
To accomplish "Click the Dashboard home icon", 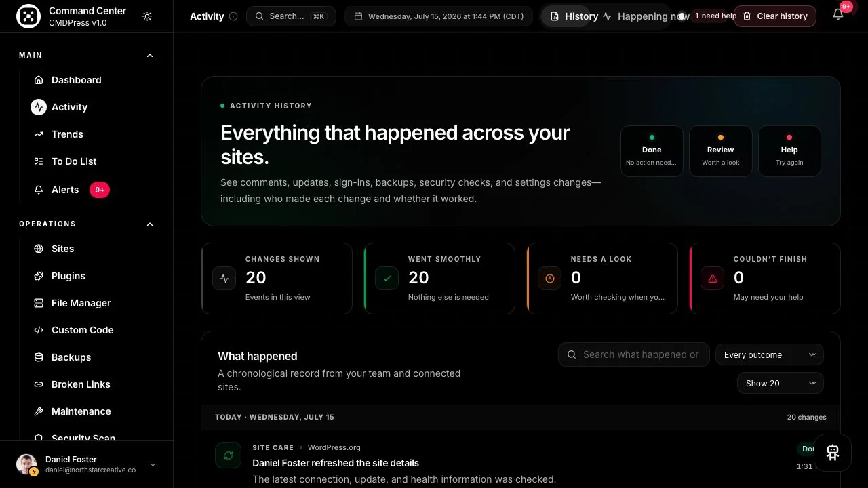I will [x=39, y=80].
